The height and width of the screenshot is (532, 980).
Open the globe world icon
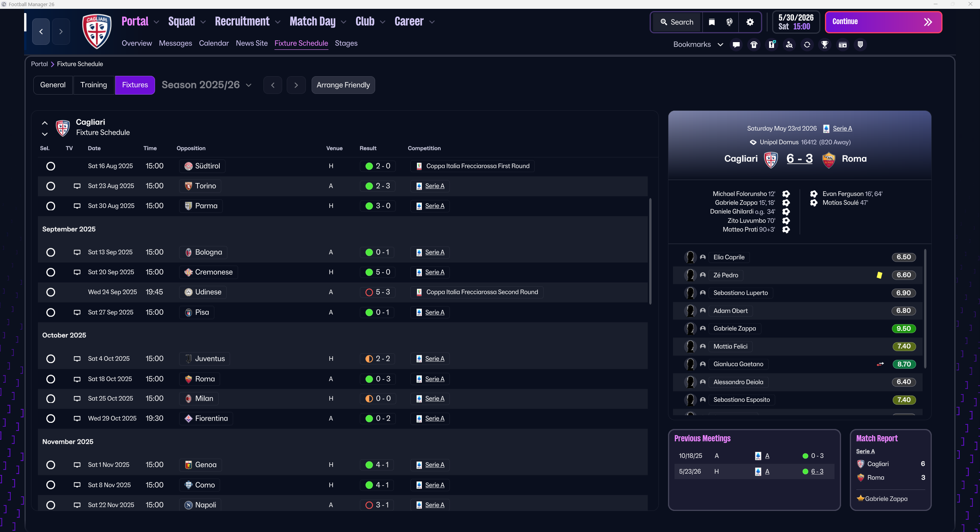[729, 22]
